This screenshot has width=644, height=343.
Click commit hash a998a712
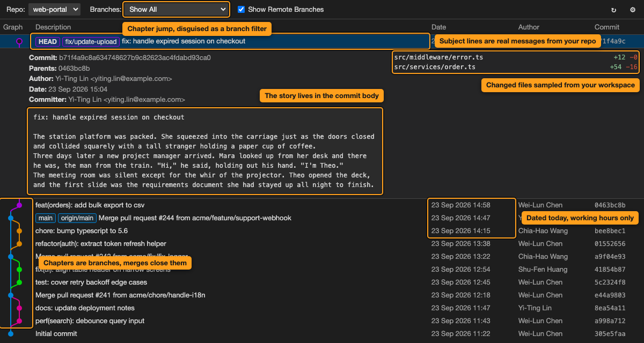point(610,321)
